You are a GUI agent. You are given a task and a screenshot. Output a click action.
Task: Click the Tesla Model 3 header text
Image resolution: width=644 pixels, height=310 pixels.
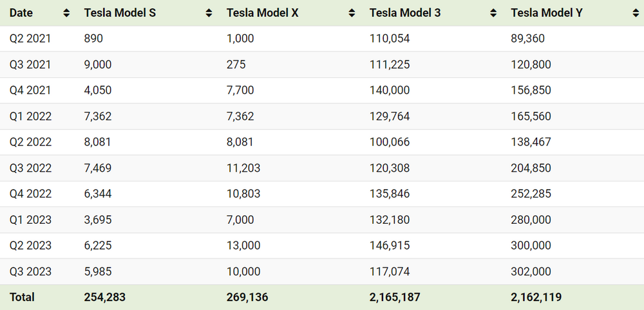click(x=405, y=13)
